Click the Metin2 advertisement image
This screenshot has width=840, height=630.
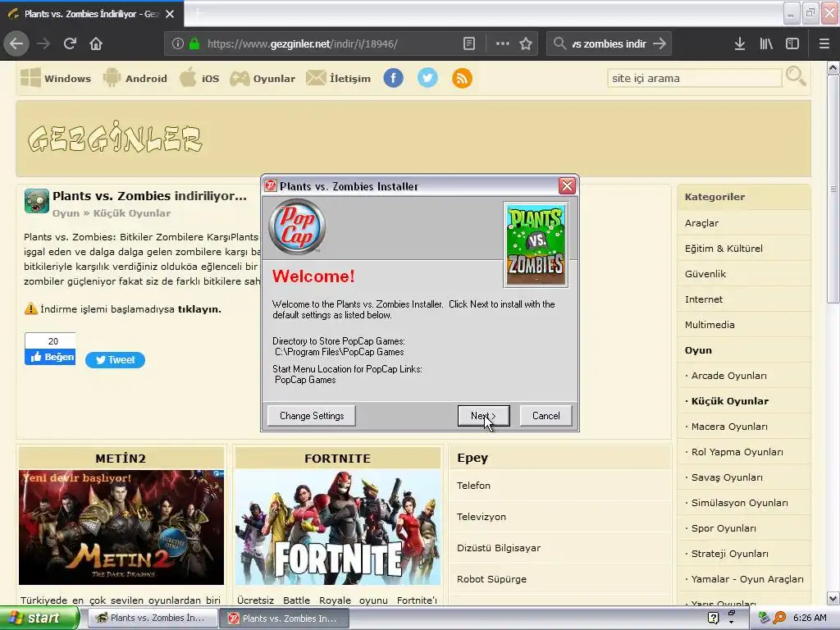pos(121,527)
